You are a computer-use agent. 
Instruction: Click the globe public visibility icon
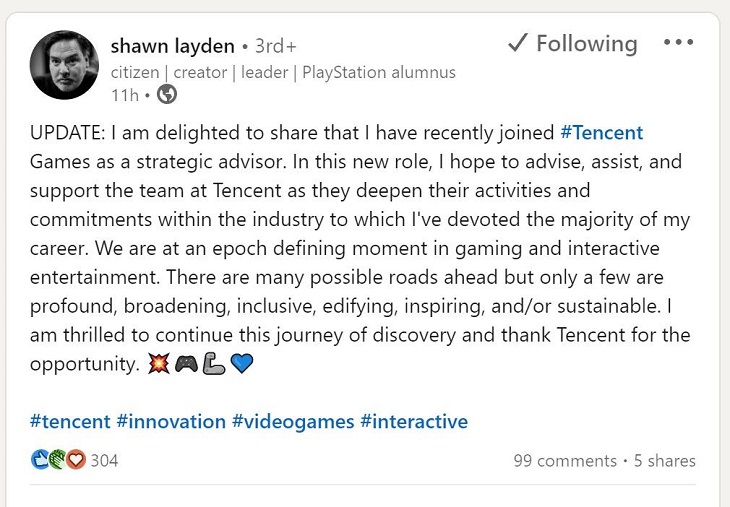[x=168, y=95]
